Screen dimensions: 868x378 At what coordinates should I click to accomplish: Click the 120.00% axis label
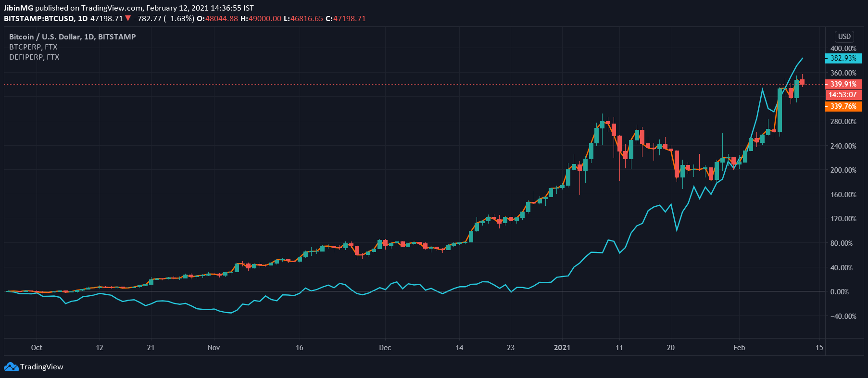(x=843, y=219)
